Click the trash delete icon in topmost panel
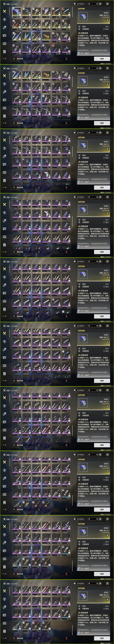The height and width of the screenshot is (644, 114). click(66, 59)
